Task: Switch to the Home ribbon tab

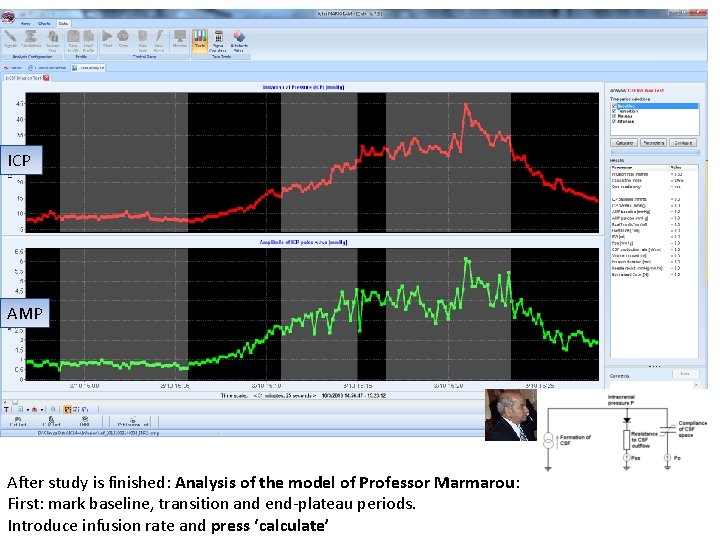Action: pos(25,23)
